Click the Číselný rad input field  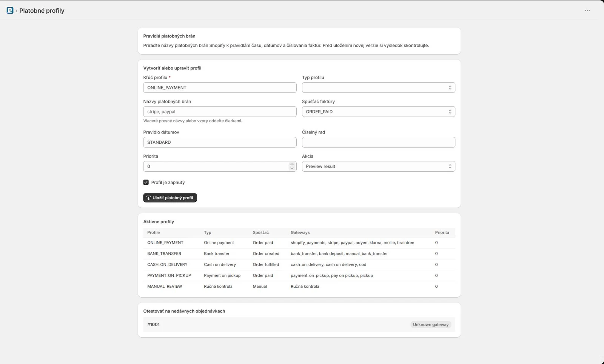[x=378, y=142]
